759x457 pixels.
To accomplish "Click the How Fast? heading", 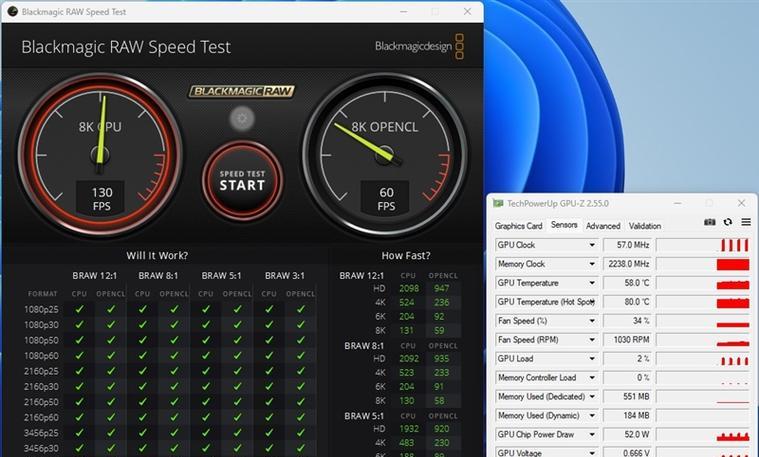I will [x=406, y=256].
